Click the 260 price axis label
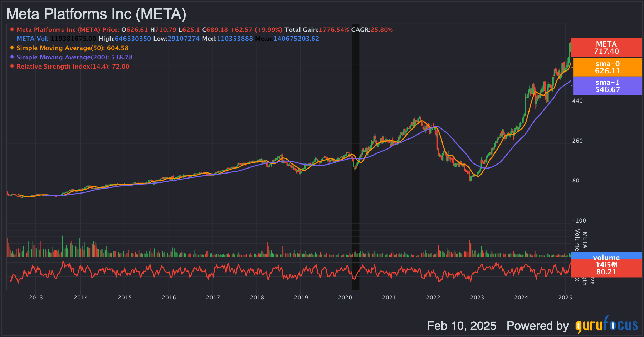 tap(577, 141)
